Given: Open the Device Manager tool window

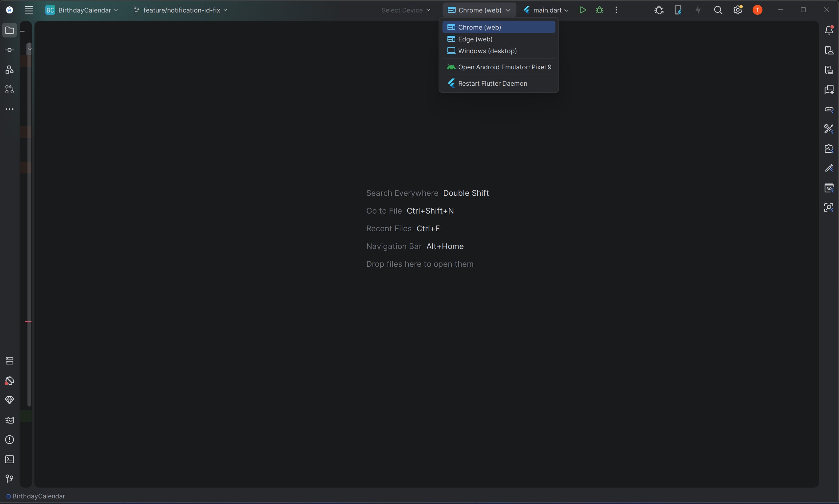Looking at the screenshot, I should (x=829, y=50).
